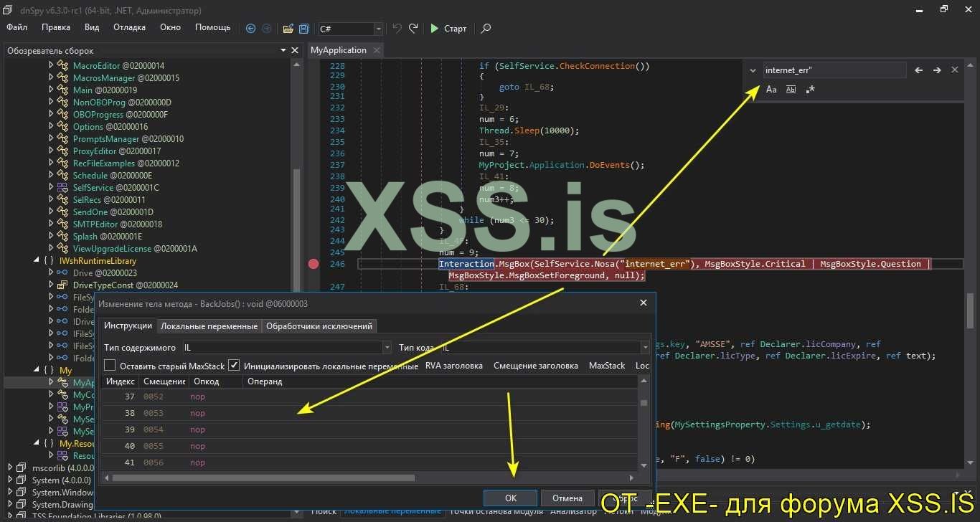Go to next match in find bar
Image resolution: width=980 pixels, height=522 pixels.
(x=937, y=70)
